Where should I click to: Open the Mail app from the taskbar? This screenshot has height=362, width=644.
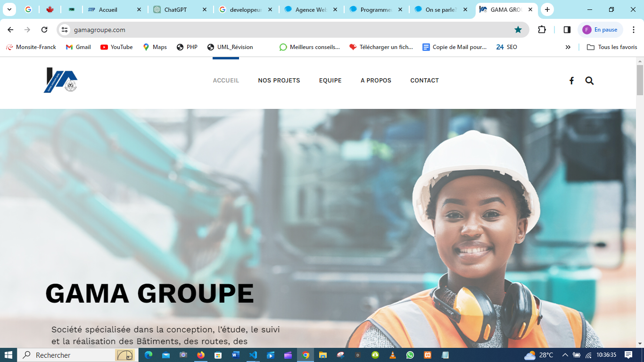(x=166, y=355)
